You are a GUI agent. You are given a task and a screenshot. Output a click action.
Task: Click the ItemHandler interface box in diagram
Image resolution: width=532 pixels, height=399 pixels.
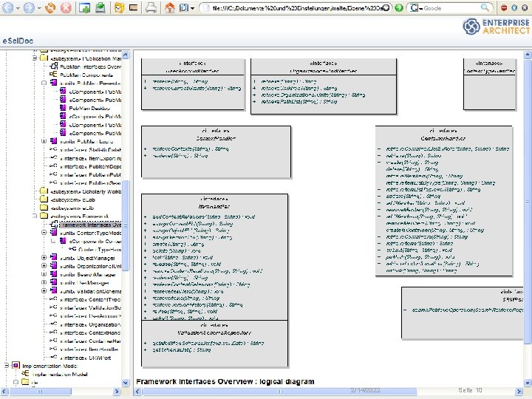click(214, 257)
